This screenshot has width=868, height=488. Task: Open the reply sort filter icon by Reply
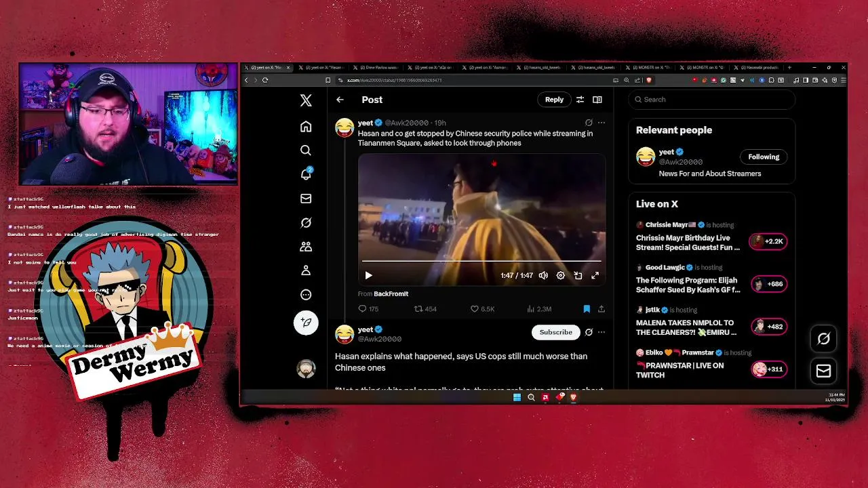(x=580, y=100)
